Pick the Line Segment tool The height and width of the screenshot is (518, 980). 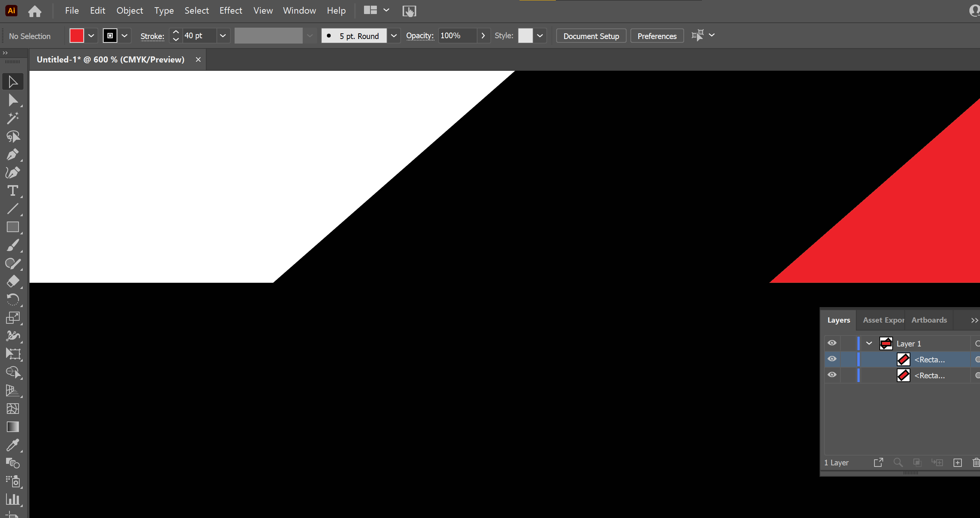[12, 209]
